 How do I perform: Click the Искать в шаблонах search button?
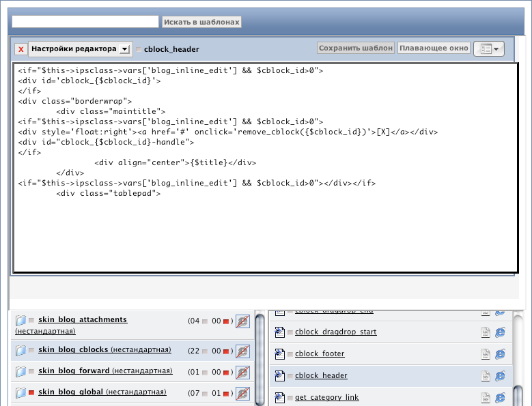coord(201,22)
